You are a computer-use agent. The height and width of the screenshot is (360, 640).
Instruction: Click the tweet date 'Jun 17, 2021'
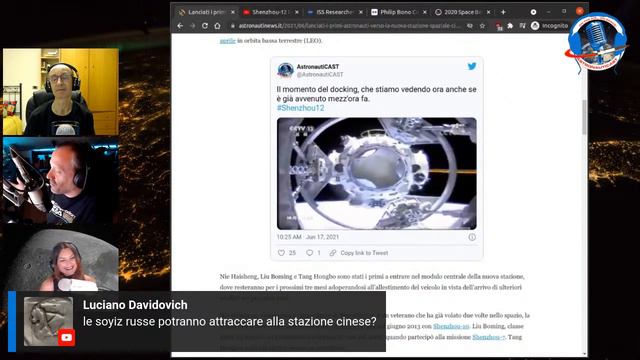coord(322,237)
